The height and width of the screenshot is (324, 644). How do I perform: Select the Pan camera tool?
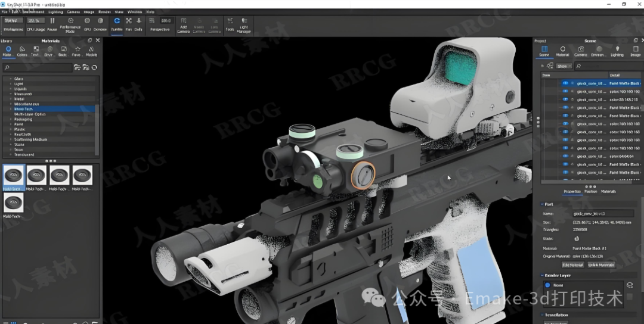click(x=129, y=24)
